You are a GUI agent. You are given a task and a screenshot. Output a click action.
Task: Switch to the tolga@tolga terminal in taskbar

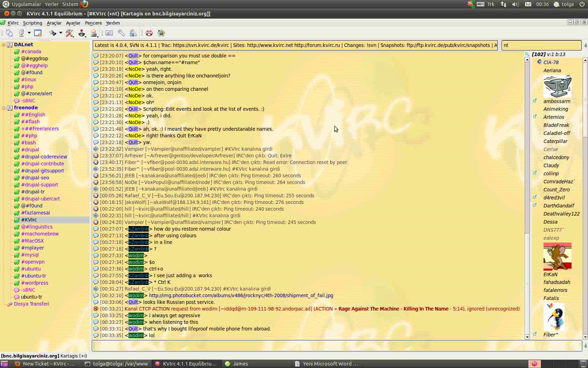[x=117, y=364]
